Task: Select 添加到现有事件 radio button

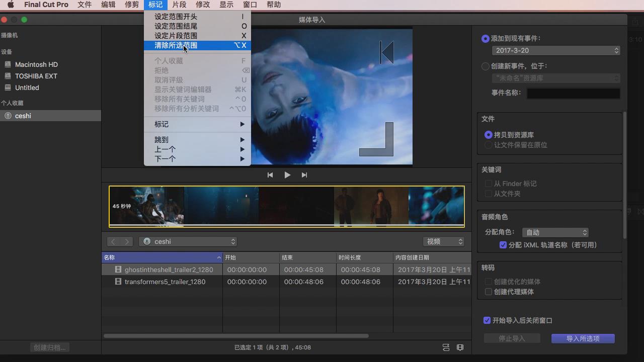Action: pyautogui.click(x=486, y=39)
